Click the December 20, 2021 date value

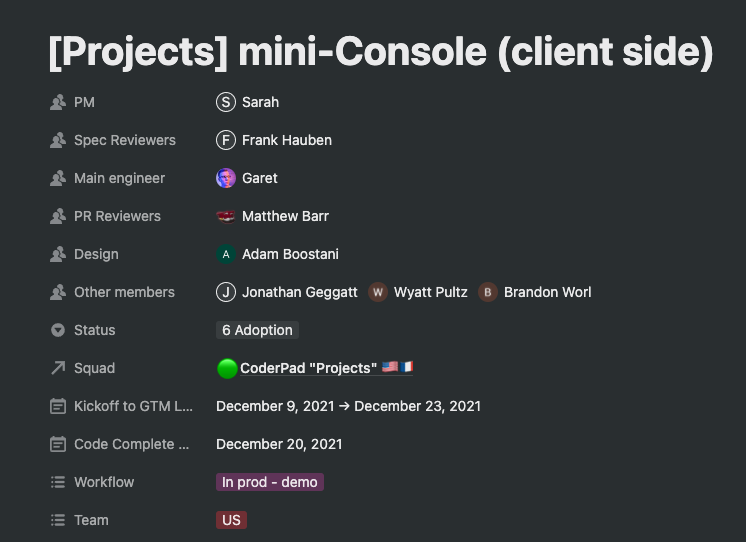tap(279, 444)
